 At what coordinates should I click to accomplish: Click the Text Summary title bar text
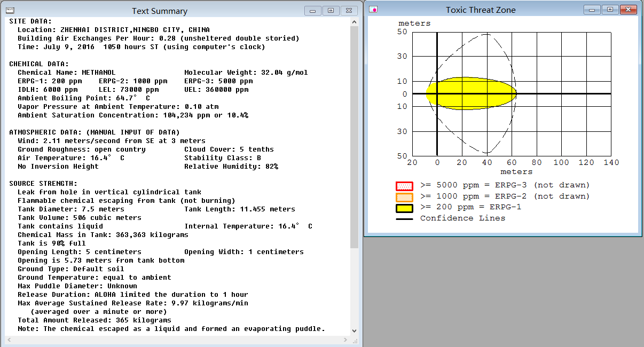click(160, 11)
